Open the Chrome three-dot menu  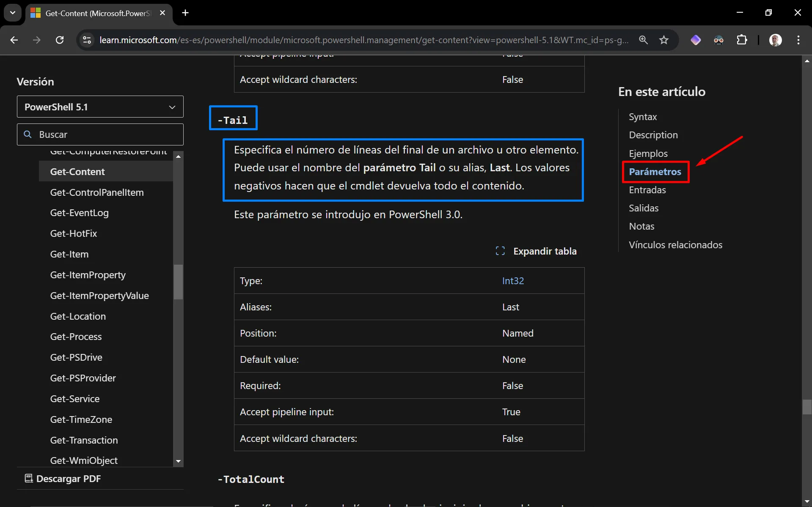(x=798, y=40)
